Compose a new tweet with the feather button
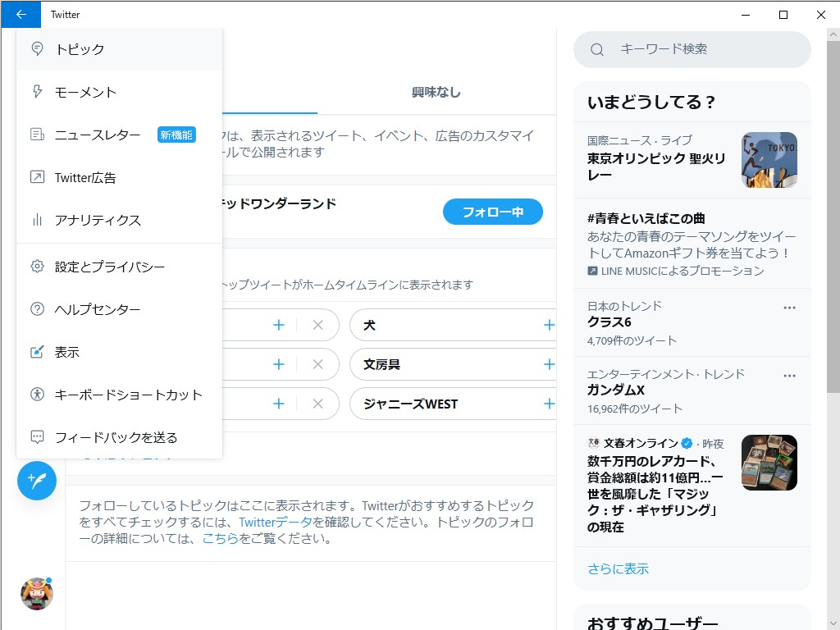Image resolution: width=840 pixels, height=630 pixels. [x=36, y=480]
